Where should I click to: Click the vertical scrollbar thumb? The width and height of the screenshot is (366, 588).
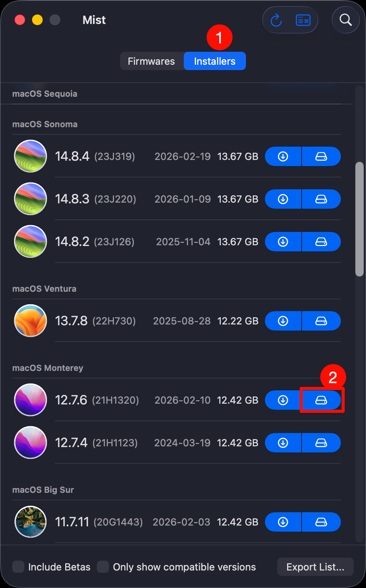[x=359, y=219]
